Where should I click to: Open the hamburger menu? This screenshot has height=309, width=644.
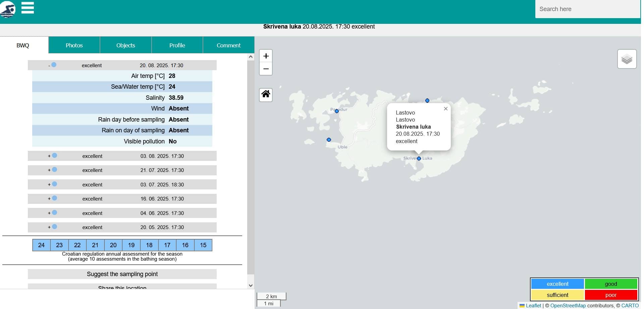point(28,7)
